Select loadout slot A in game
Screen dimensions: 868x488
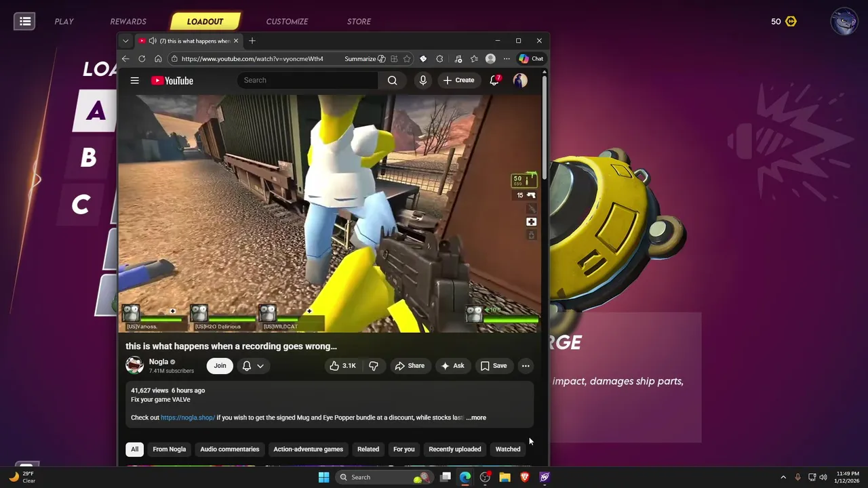point(96,110)
